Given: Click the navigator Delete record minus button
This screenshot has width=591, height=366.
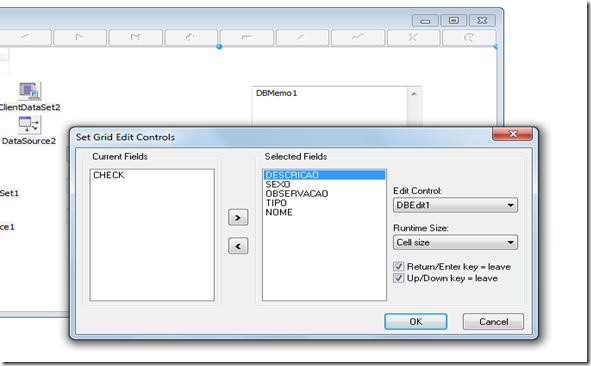Looking at the screenshot, I should pyautogui.click(x=247, y=37).
